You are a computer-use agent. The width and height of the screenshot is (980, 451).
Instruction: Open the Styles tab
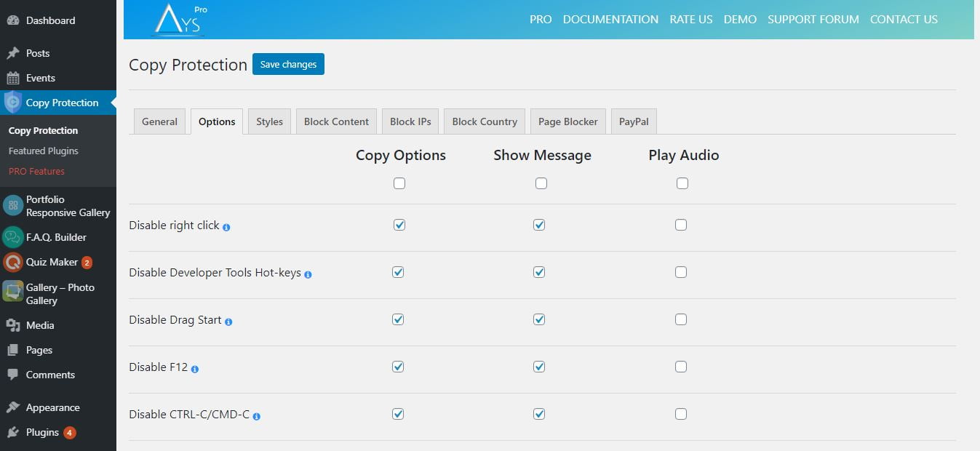[x=269, y=121]
